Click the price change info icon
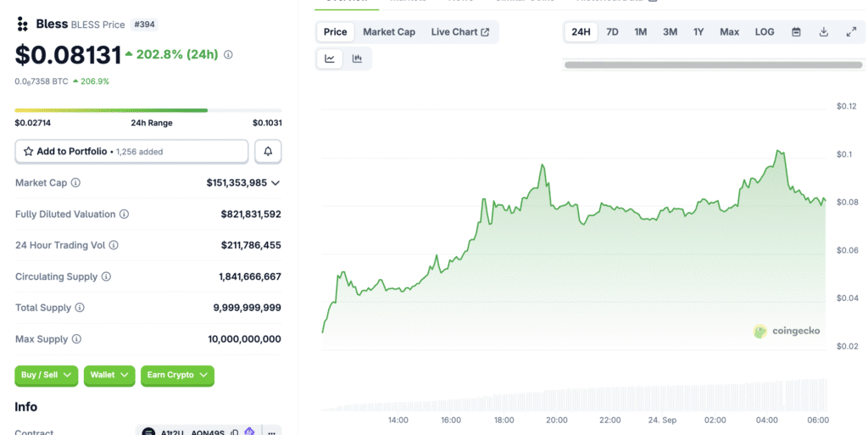868x435 pixels. point(228,55)
